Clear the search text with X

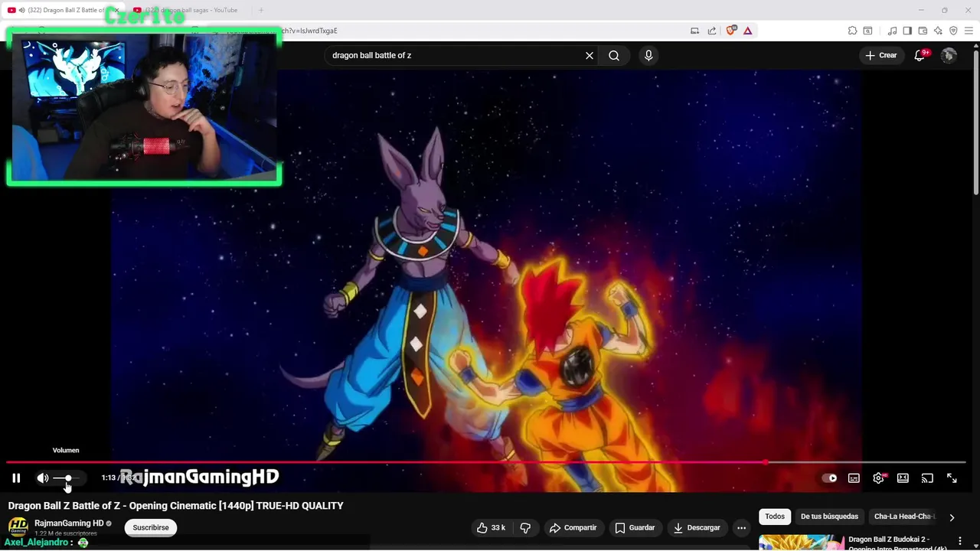(x=590, y=55)
